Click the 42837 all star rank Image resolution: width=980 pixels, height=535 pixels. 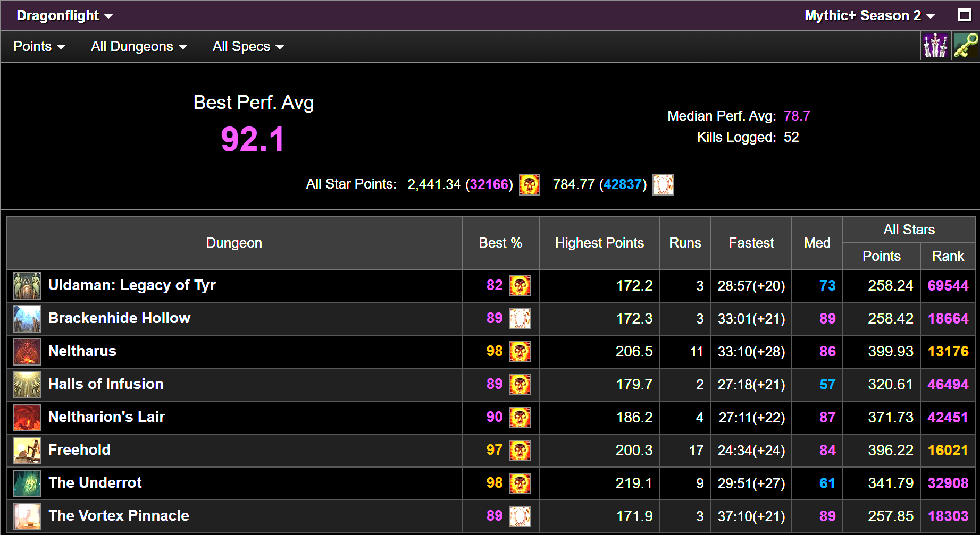coord(623,184)
